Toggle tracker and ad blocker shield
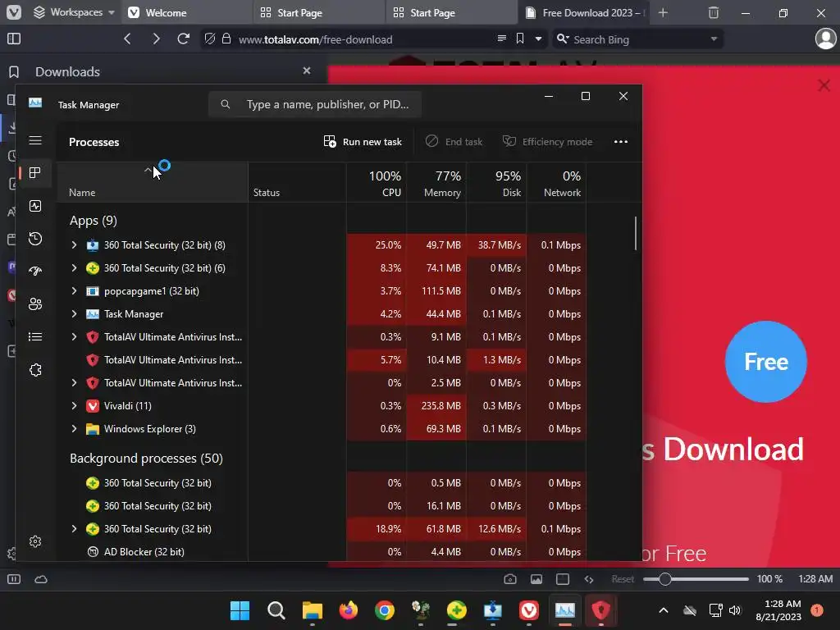This screenshot has height=630, width=840. [x=210, y=39]
